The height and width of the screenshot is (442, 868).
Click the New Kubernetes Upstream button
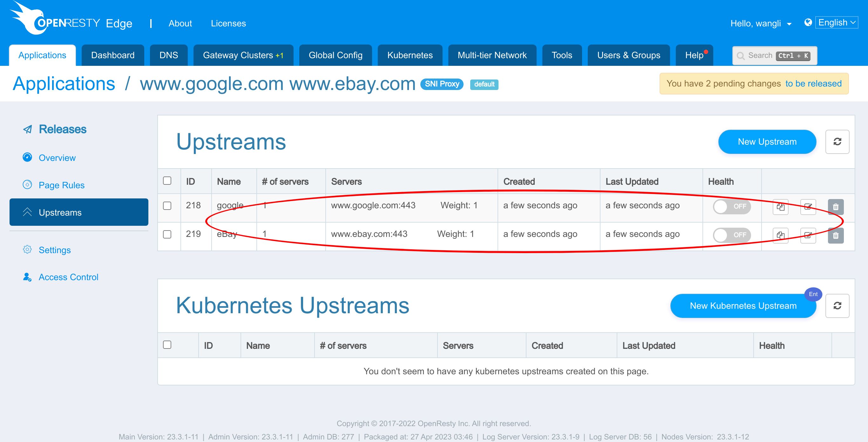point(743,306)
